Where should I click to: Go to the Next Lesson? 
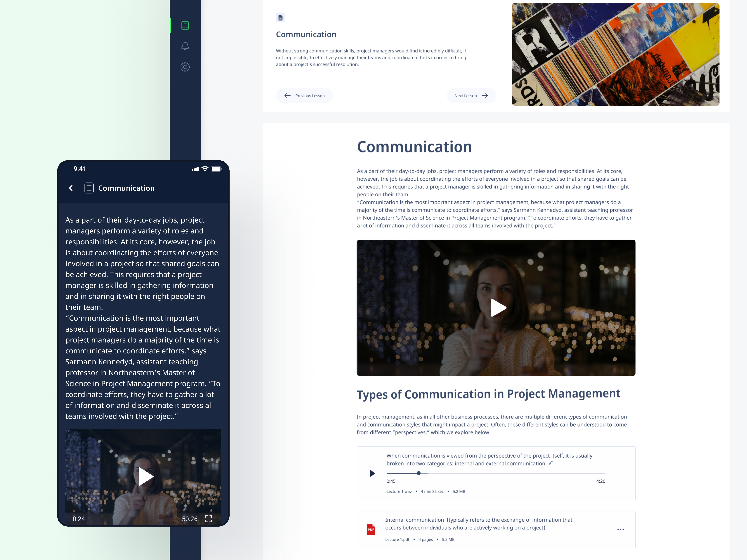point(471,96)
